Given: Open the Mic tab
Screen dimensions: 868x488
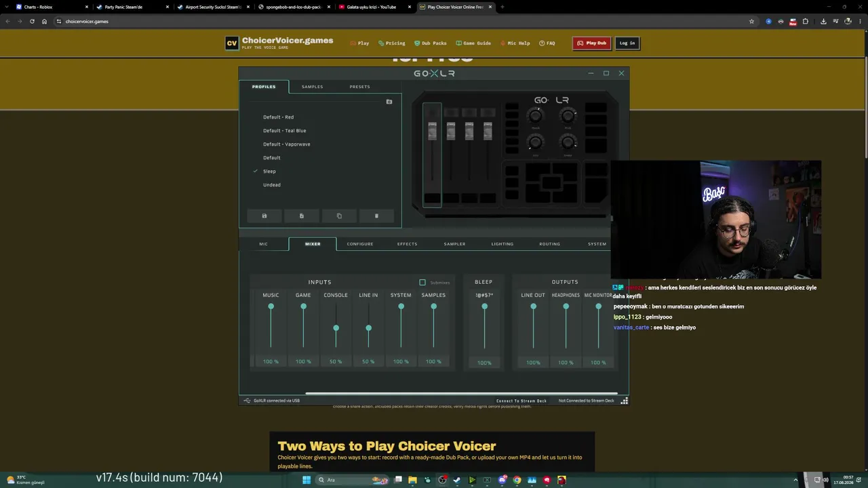Looking at the screenshot, I should click(x=263, y=244).
